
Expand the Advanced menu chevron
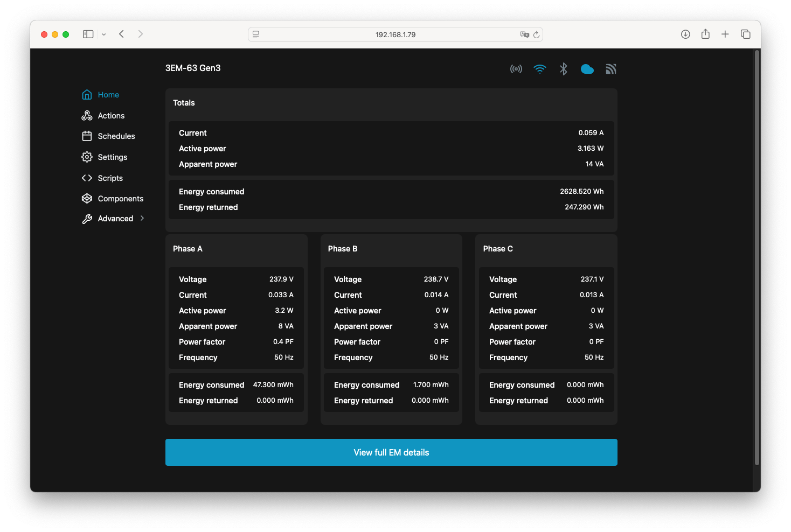point(142,218)
